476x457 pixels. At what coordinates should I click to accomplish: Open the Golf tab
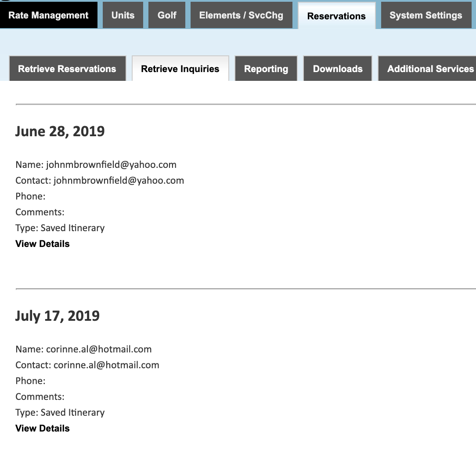click(x=167, y=15)
